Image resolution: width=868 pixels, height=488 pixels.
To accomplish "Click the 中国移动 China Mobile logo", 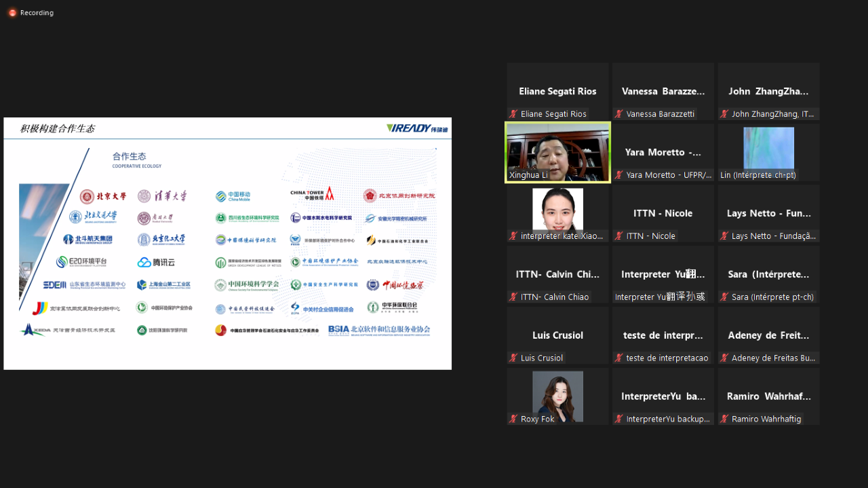I will point(233,196).
